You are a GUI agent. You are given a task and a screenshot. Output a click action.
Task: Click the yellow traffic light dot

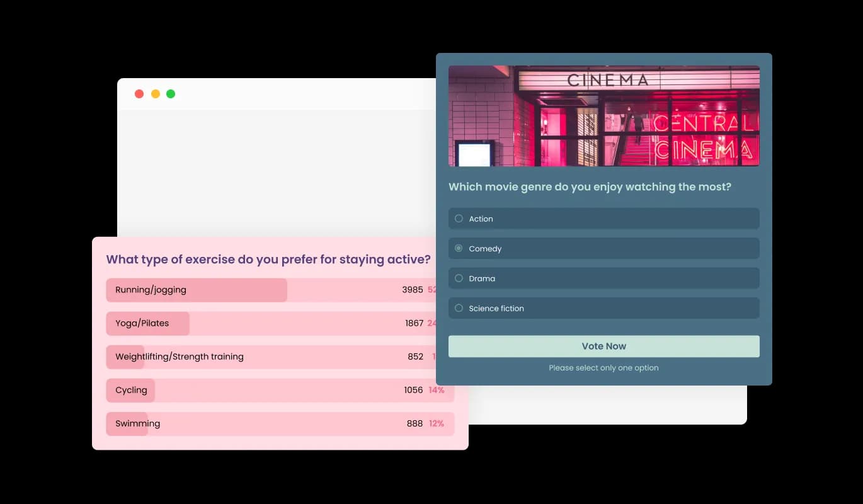(x=155, y=93)
